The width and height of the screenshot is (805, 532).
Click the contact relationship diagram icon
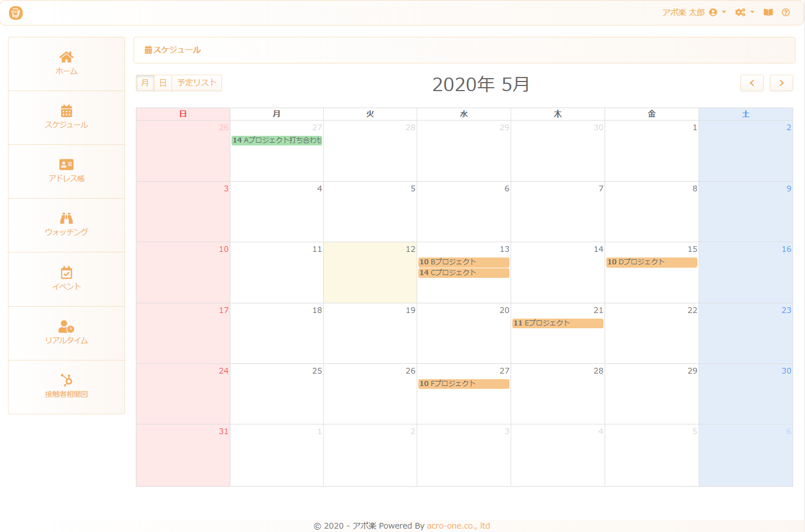coord(66,380)
